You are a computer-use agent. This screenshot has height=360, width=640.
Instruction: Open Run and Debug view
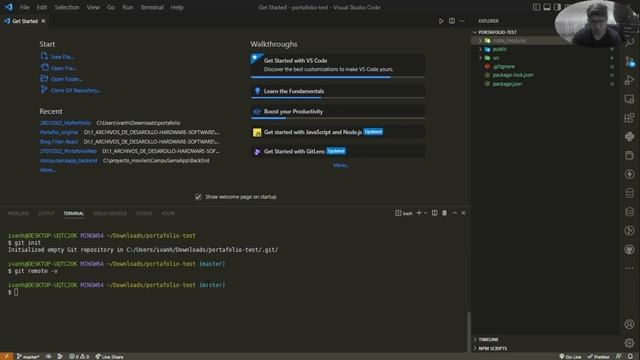(629, 80)
